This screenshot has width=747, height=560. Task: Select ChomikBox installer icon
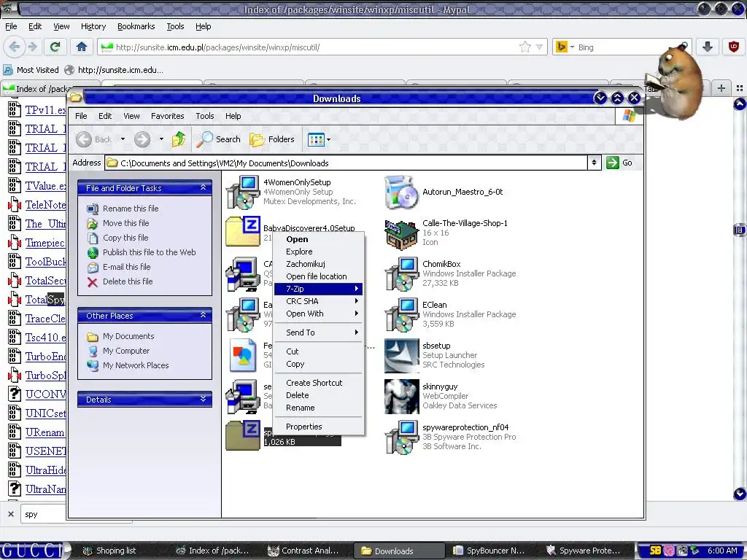click(402, 274)
